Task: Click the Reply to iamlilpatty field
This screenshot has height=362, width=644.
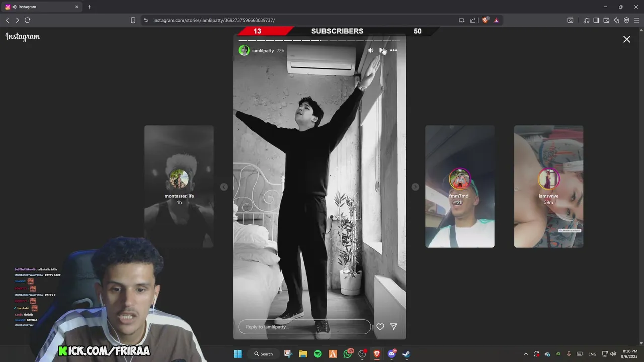Action: pos(304,327)
